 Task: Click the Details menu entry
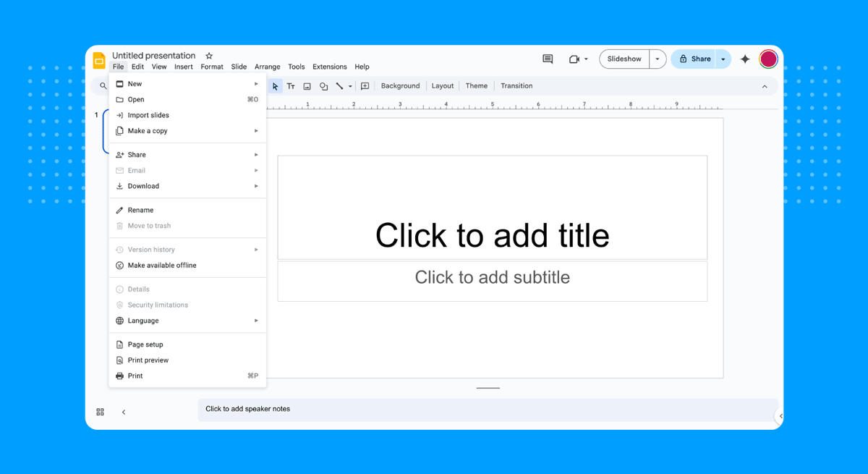click(x=187, y=289)
